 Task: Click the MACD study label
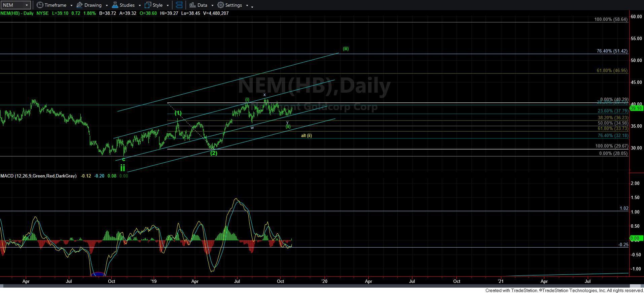tap(38, 176)
